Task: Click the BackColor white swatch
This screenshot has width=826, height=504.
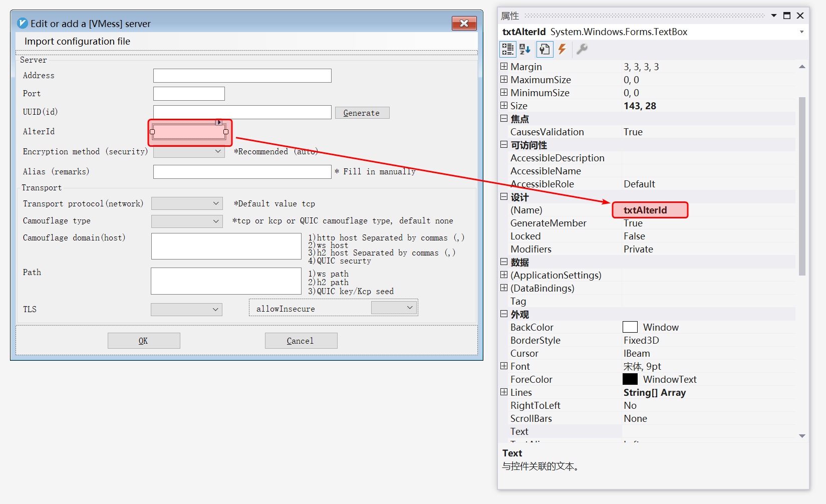Action: click(x=630, y=327)
